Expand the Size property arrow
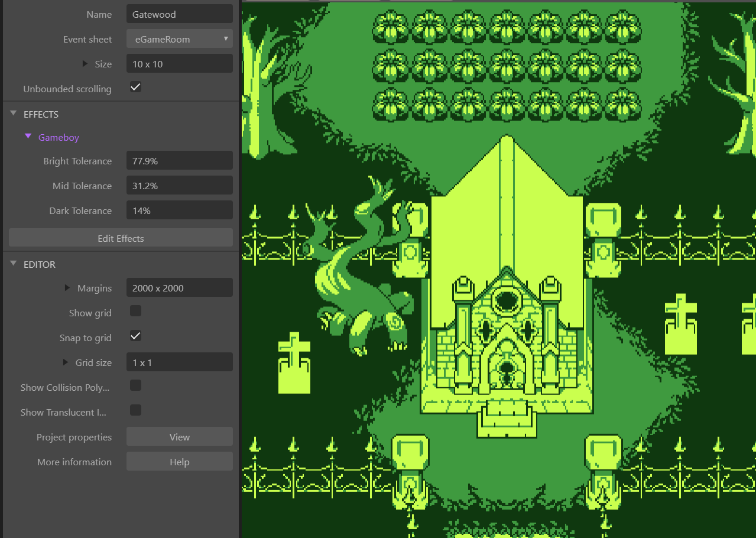Viewport: 756px width, 538px height. pyautogui.click(x=85, y=63)
